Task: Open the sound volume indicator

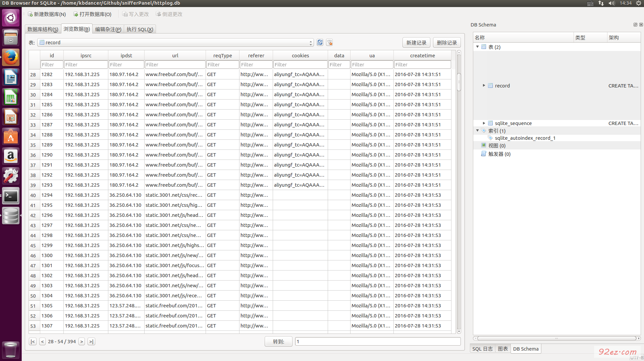Action: [611, 3]
